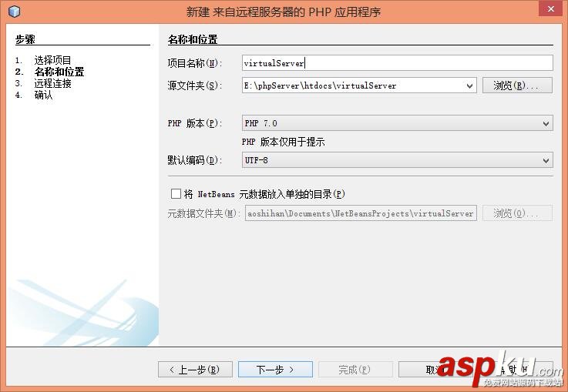
Task: Click the NetBeans cube icon in title bar
Action: pos(14,12)
